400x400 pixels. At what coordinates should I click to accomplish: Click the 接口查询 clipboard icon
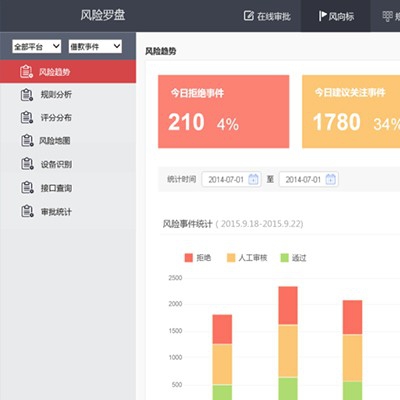pos(27,188)
